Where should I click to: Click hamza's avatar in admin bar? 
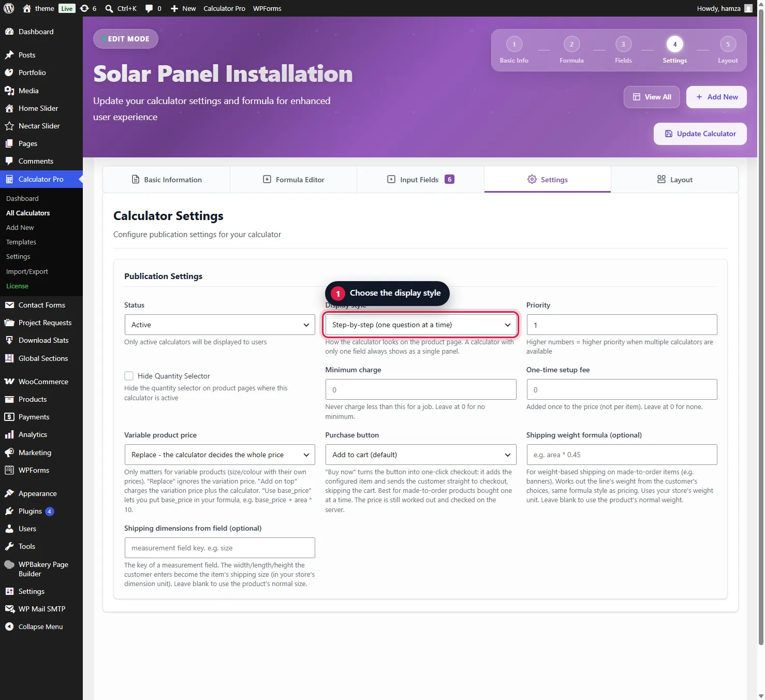click(x=748, y=8)
